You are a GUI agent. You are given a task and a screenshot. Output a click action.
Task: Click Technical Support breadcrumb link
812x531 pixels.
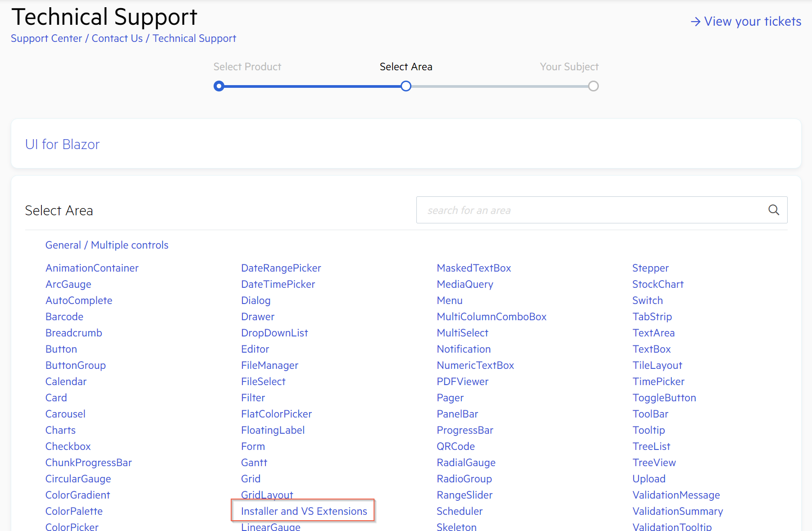click(194, 38)
